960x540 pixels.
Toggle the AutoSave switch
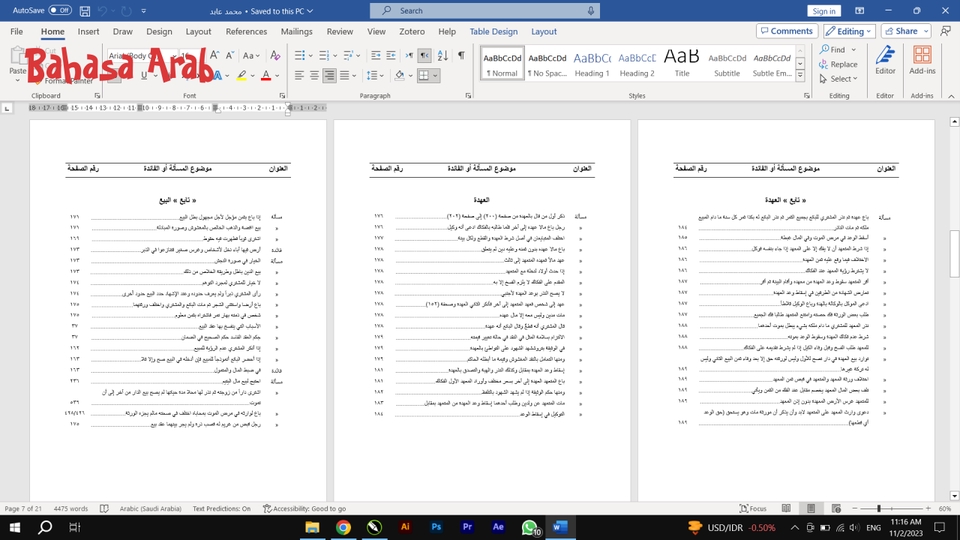tap(60, 10)
